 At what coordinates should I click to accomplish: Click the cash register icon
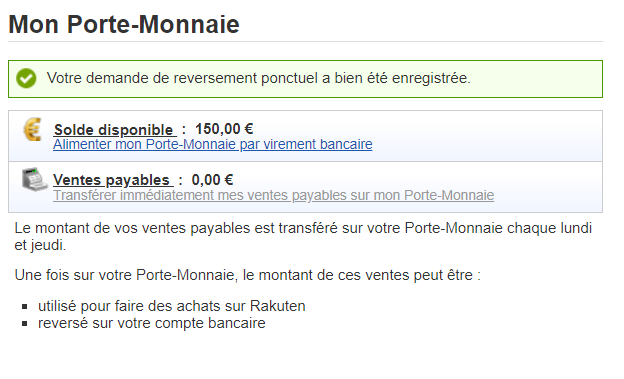pyautogui.click(x=34, y=179)
